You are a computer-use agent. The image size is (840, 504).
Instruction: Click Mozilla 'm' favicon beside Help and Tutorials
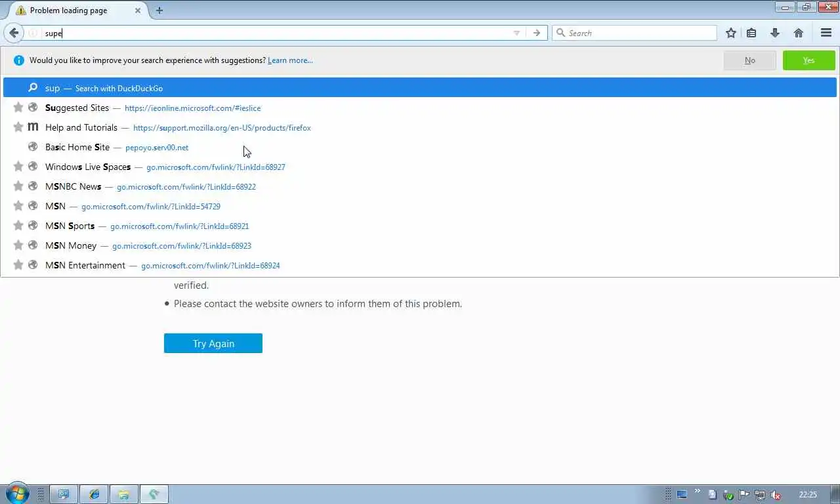(x=33, y=127)
